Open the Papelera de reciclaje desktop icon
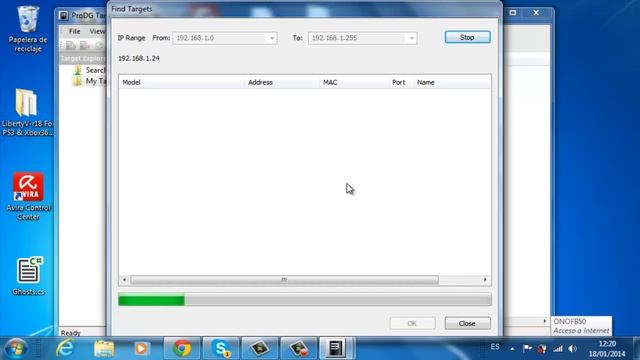The height and width of the screenshot is (360, 640). 28,29
